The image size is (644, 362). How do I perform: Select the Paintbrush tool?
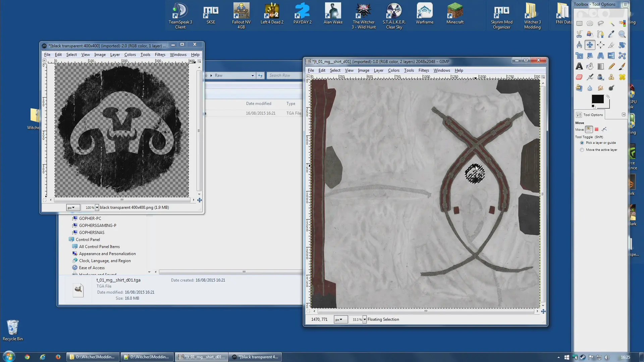[x=622, y=66]
